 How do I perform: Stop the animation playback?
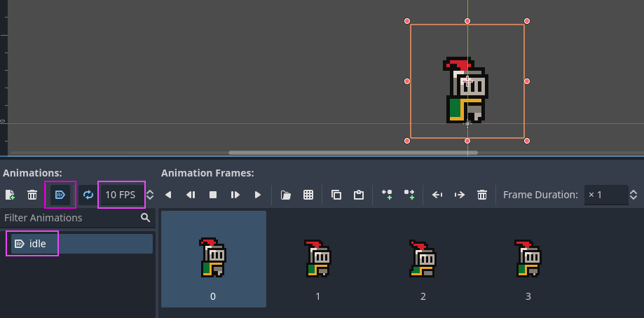(x=213, y=195)
